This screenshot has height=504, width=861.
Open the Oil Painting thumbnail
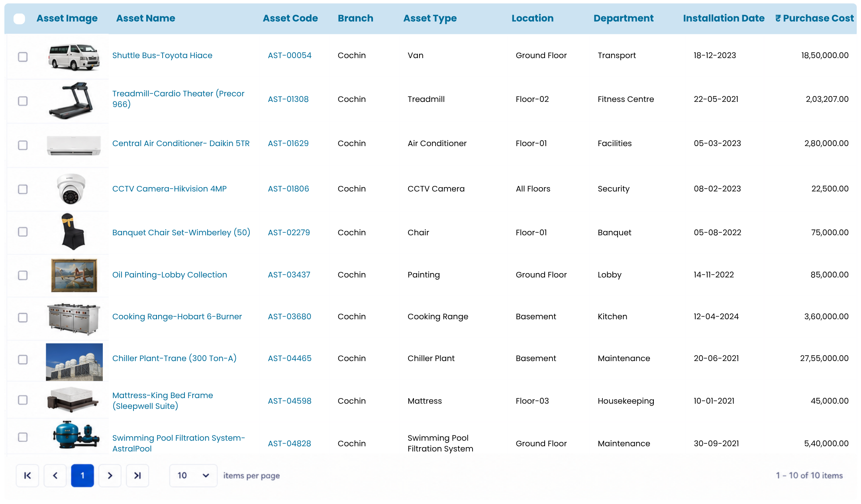click(74, 275)
